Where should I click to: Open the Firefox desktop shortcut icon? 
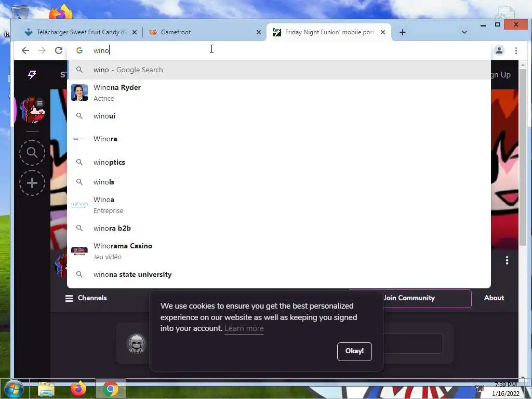61,12
